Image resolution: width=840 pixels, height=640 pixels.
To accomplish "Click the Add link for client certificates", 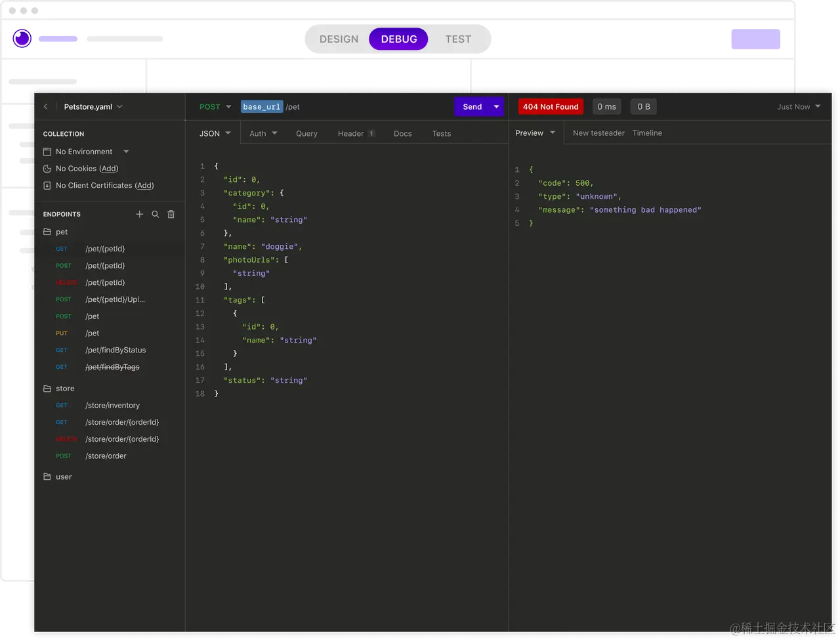I will 144,186.
